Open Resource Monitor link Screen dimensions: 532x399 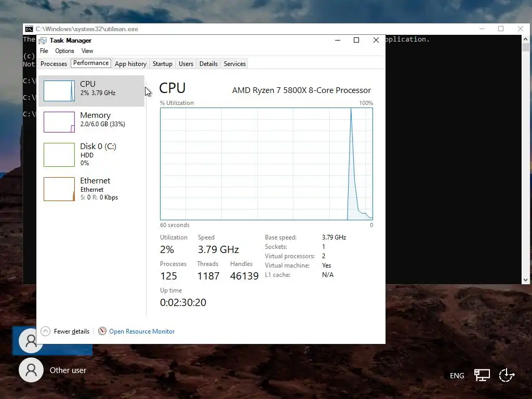(142, 331)
